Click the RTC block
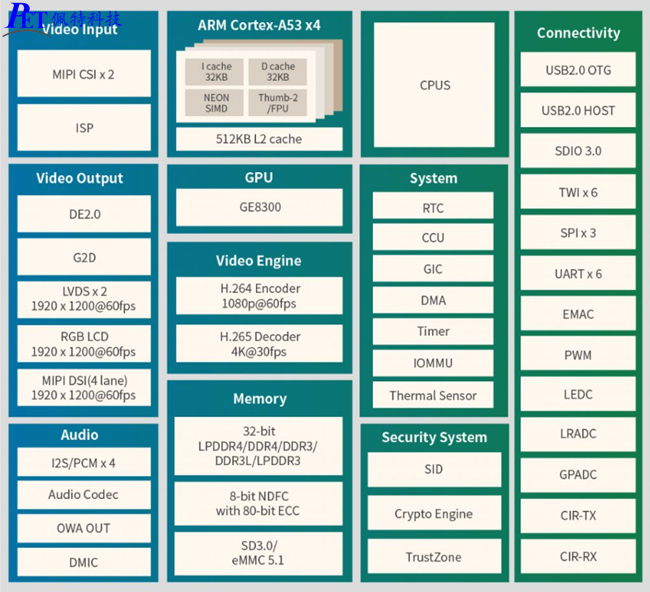Image resolution: width=650 pixels, height=592 pixels. (433, 206)
